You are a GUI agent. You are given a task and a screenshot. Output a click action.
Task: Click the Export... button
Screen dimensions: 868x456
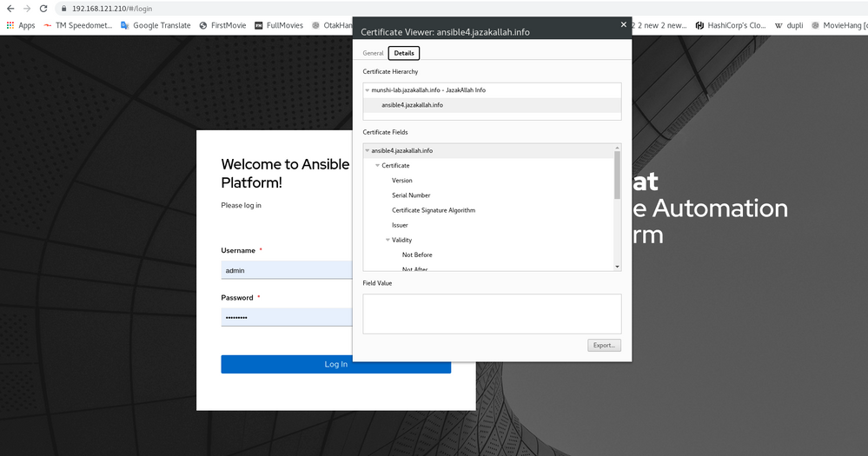604,346
